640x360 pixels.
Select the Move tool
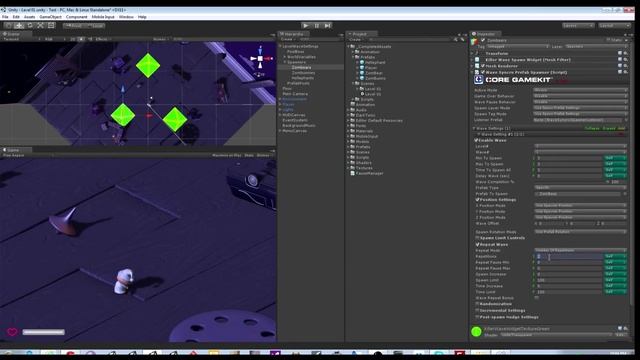point(19,26)
